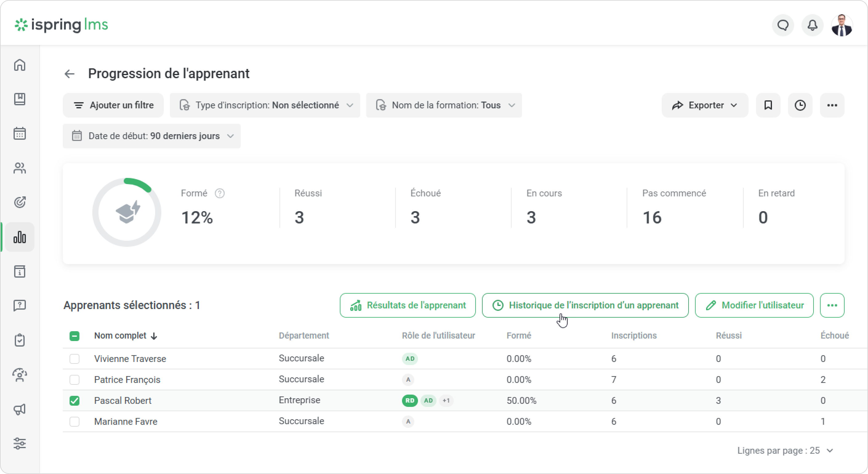Click the bookmark saved reports icon

(768, 106)
